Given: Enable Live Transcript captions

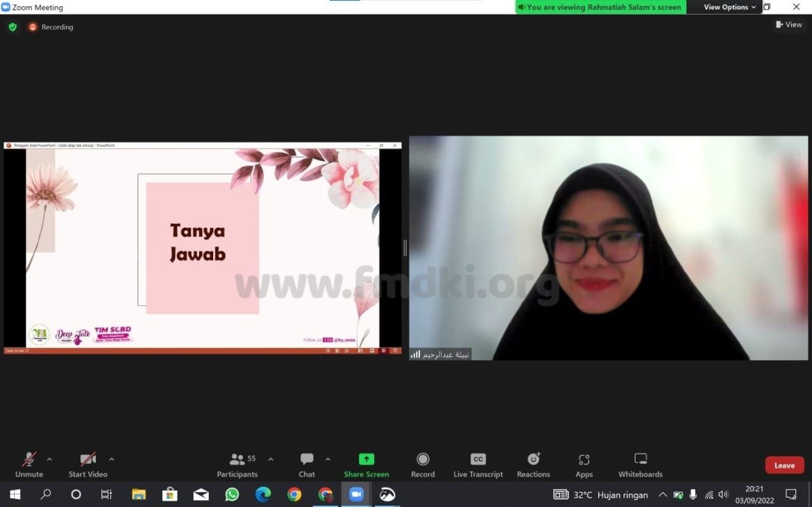Looking at the screenshot, I should tap(478, 465).
